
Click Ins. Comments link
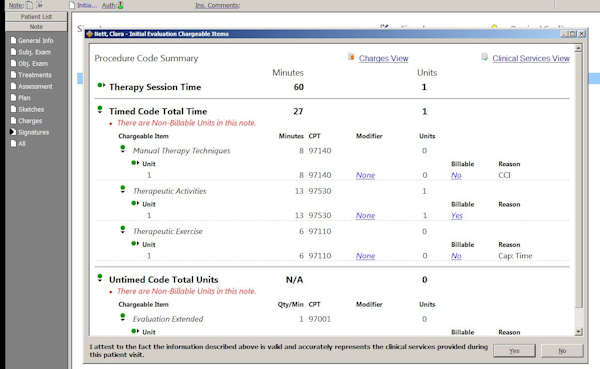(x=217, y=5)
